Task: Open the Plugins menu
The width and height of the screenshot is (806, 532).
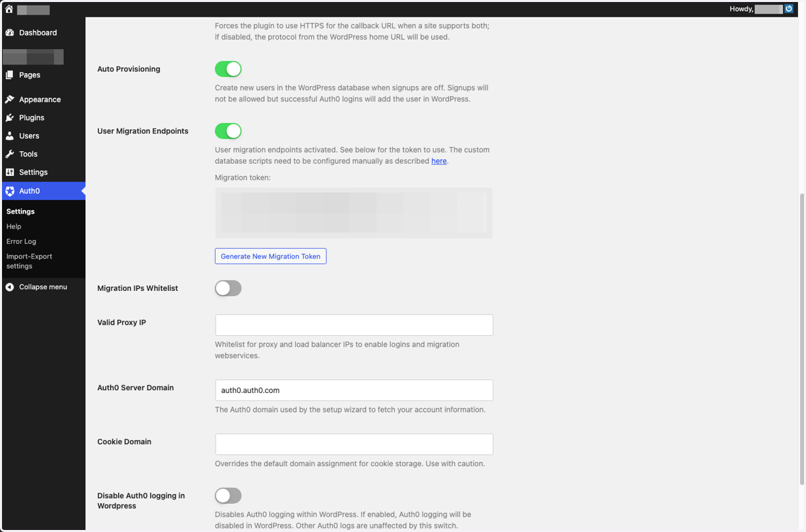Action: [43, 118]
